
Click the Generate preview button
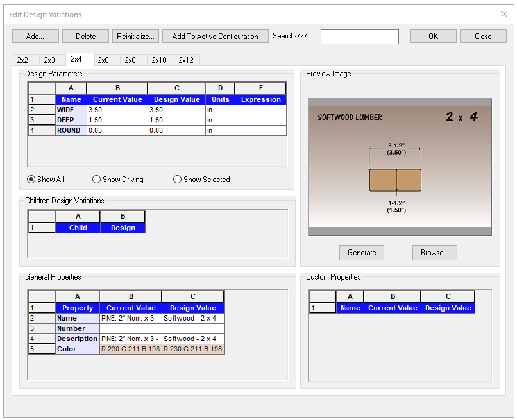tap(362, 253)
